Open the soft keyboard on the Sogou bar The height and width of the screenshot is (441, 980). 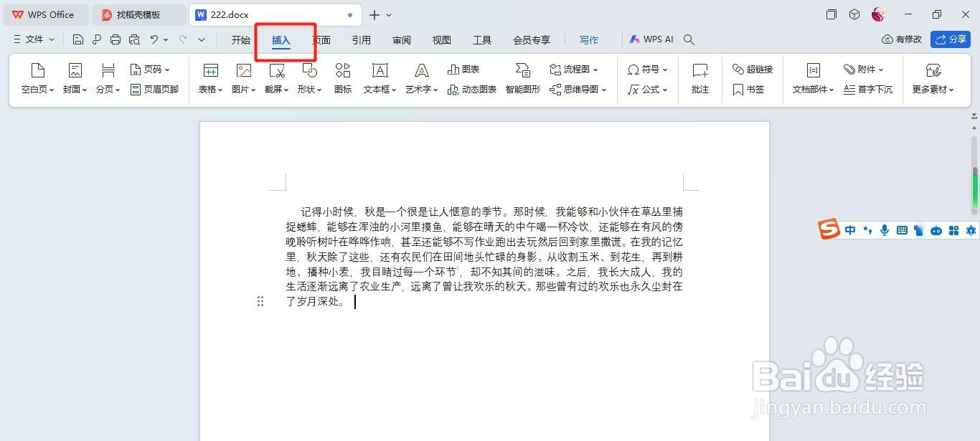[x=901, y=229]
